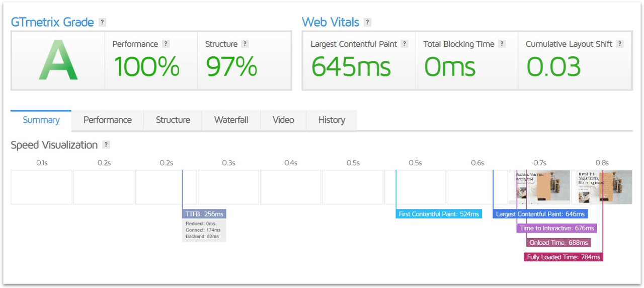
Task: Select the Summary tab
Action: pyautogui.click(x=41, y=120)
